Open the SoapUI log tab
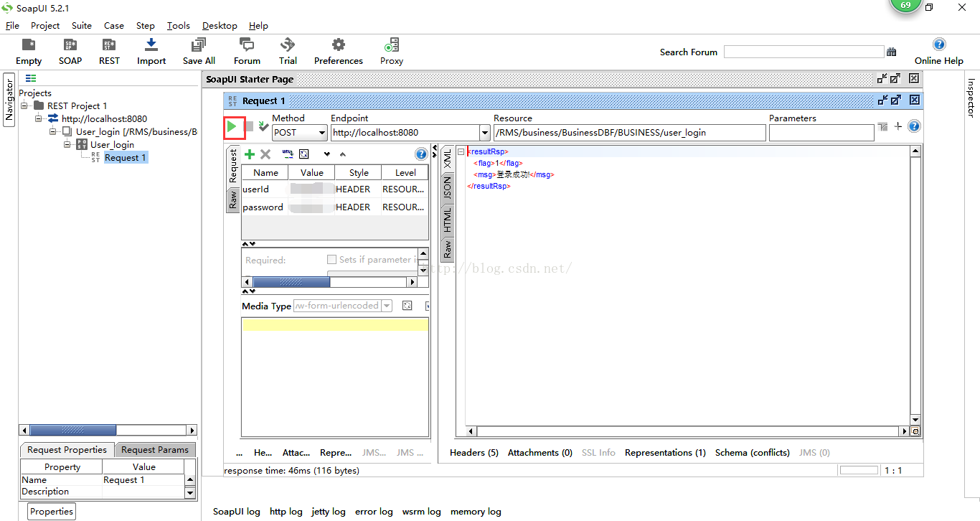Viewport: 980px width, 521px height. [237, 512]
